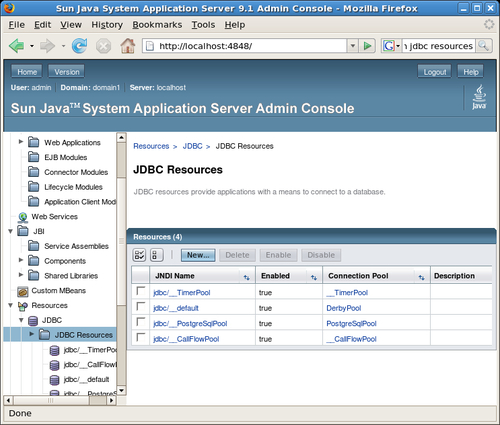Viewport: 500px width, 425px height.
Task: Click the New... button
Action: (198, 255)
